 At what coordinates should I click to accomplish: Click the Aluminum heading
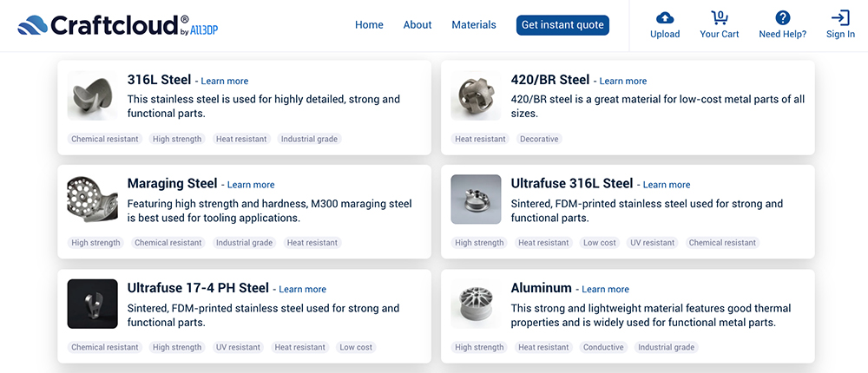tap(542, 288)
